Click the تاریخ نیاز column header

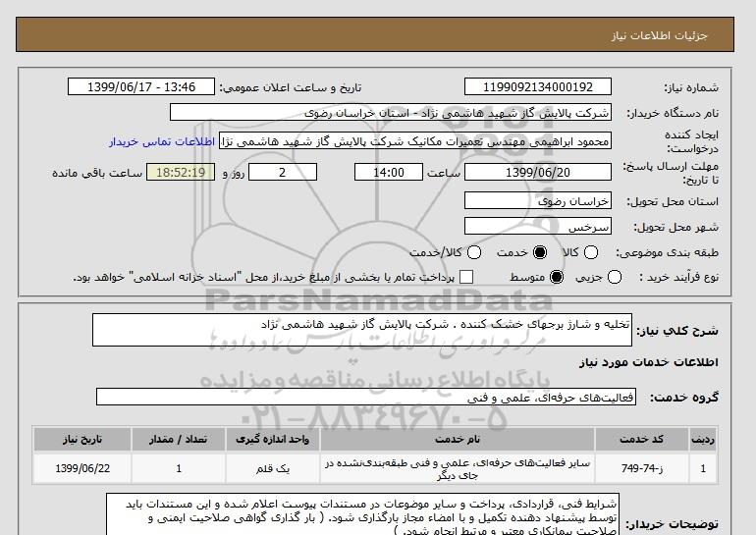[x=82, y=439]
